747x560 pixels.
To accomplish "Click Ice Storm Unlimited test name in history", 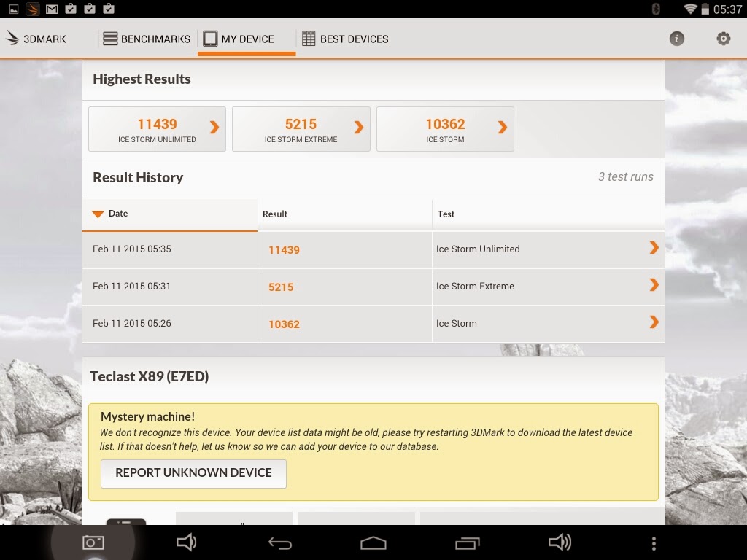I will pyautogui.click(x=478, y=249).
